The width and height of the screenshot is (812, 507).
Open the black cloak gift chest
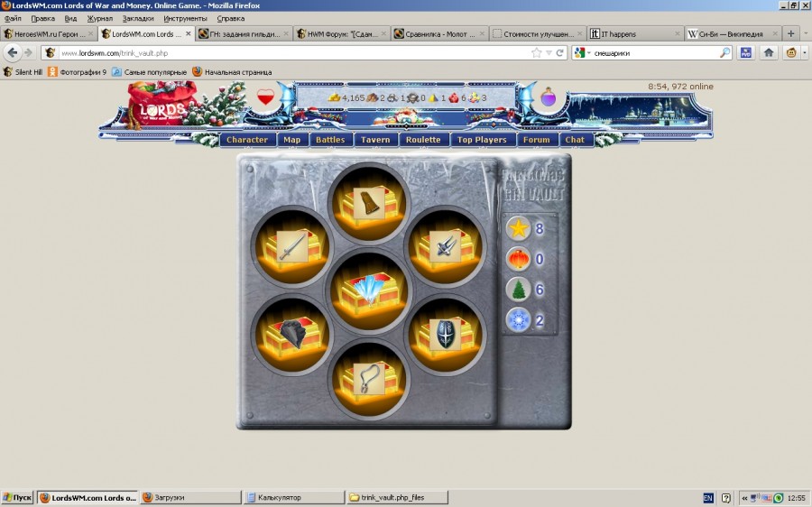pos(292,335)
